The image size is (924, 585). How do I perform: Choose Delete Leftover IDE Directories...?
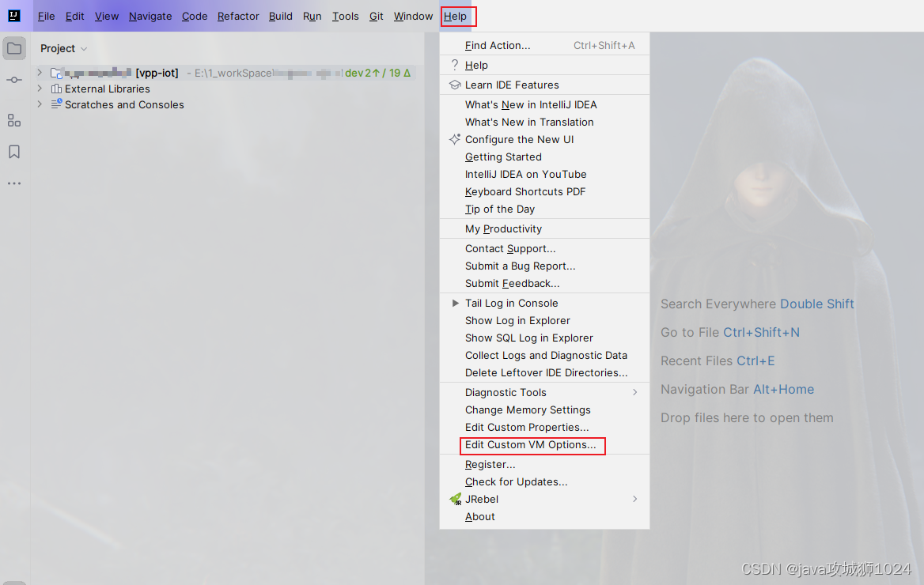pos(544,373)
